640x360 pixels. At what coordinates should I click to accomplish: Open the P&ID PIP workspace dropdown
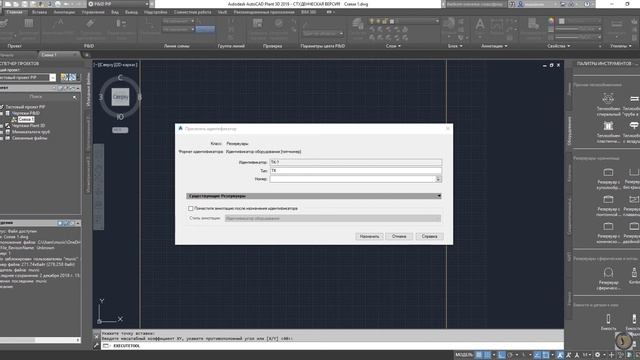click(x=118, y=4)
